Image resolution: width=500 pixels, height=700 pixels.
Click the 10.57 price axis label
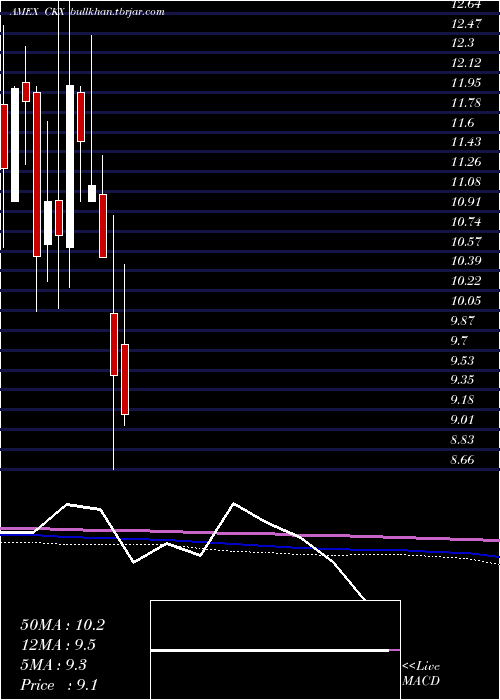pos(466,242)
